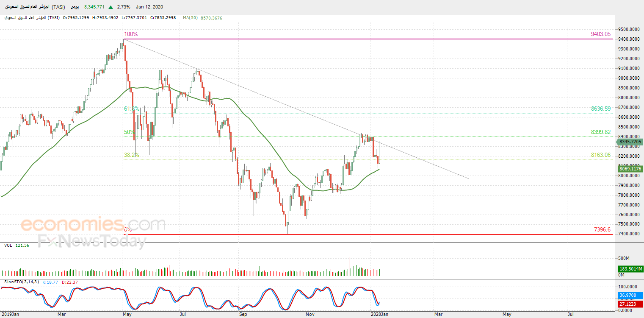The image size is (644, 318).
Task: Click the current price tag 8345.7705
Action: [x=630, y=142]
